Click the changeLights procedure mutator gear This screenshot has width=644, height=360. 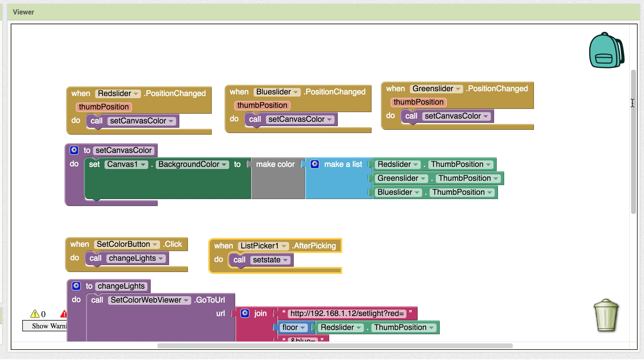pos(76,286)
